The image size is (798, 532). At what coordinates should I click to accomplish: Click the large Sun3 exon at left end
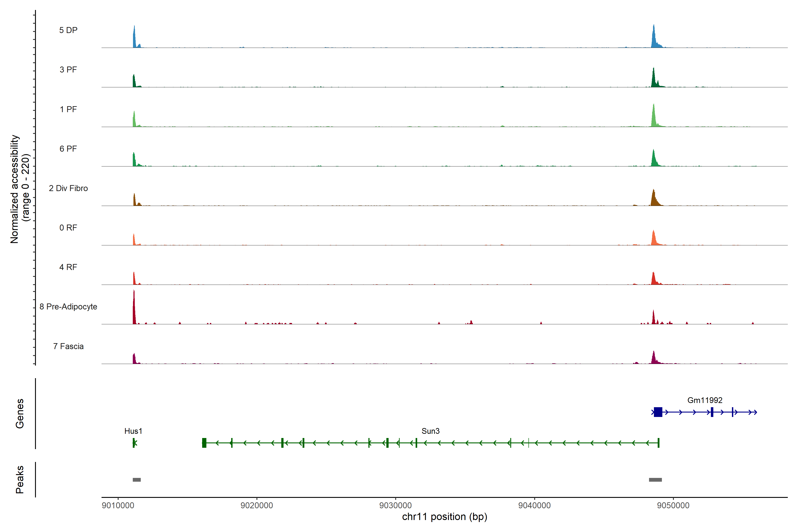[204, 443]
